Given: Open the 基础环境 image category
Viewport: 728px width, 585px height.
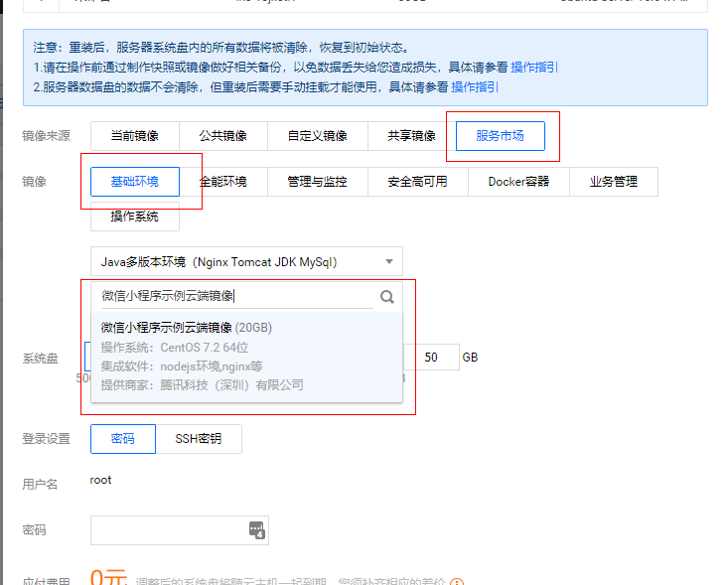Looking at the screenshot, I should pyautogui.click(x=134, y=182).
